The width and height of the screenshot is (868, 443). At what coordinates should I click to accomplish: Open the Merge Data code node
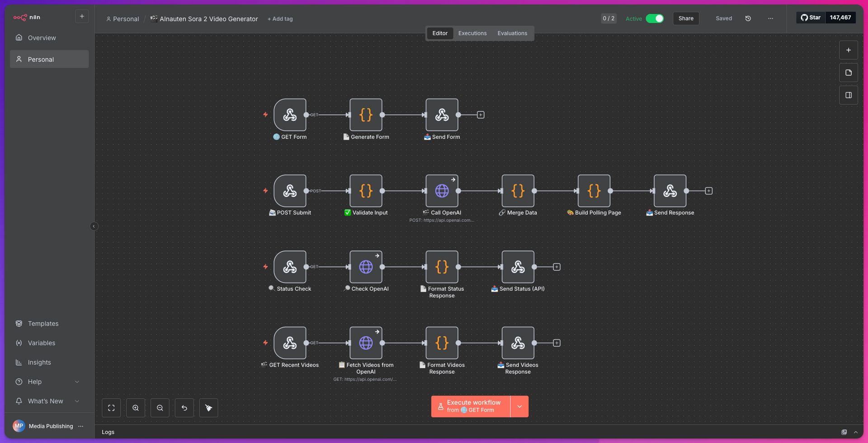(x=518, y=191)
